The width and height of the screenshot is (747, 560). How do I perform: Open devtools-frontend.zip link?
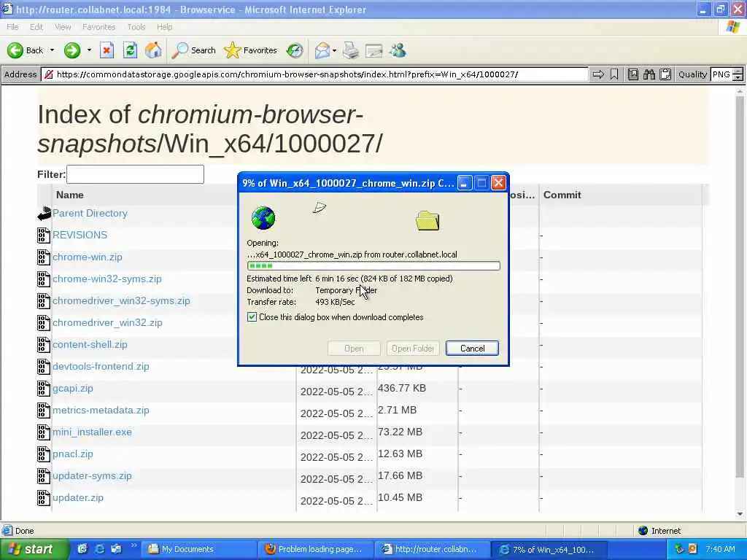[101, 367]
